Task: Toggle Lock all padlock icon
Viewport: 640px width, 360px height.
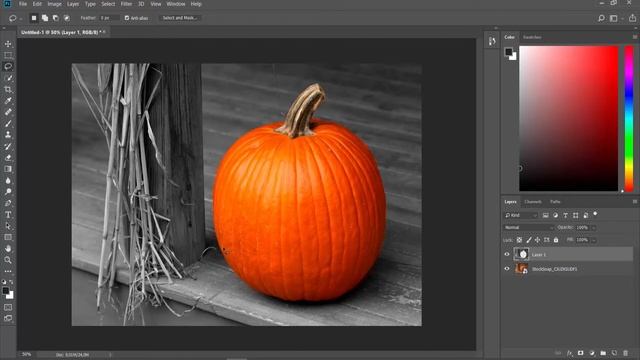Action: (556, 240)
